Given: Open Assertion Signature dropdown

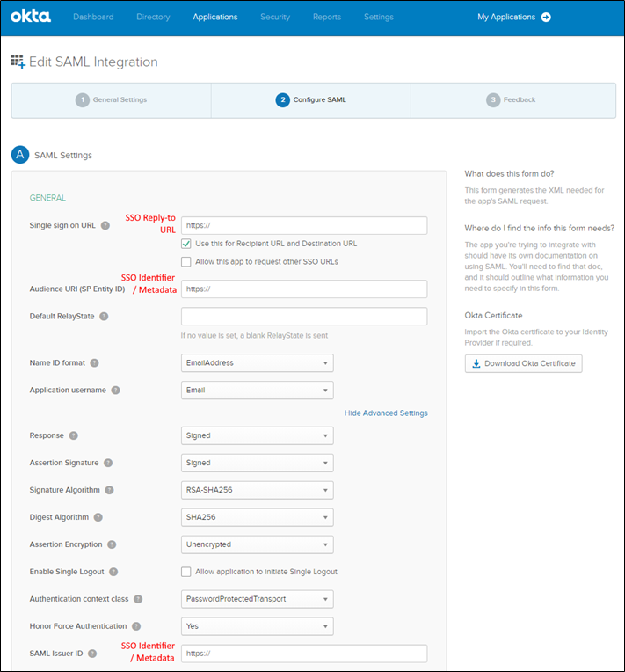Looking at the screenshot, I should 257,463.
